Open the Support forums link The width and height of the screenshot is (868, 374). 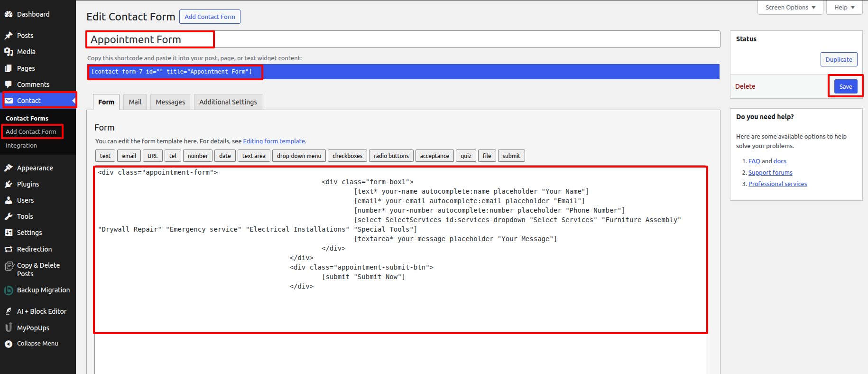click(770, 173)
